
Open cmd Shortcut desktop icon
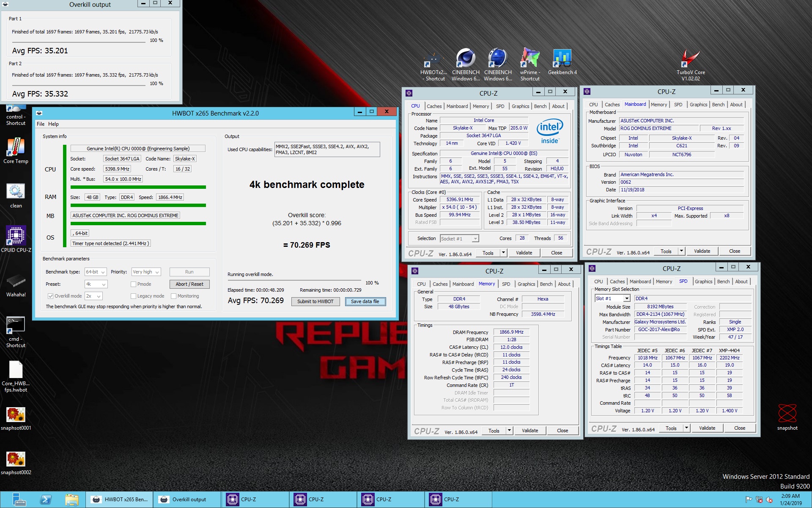(x=16, y=332)
